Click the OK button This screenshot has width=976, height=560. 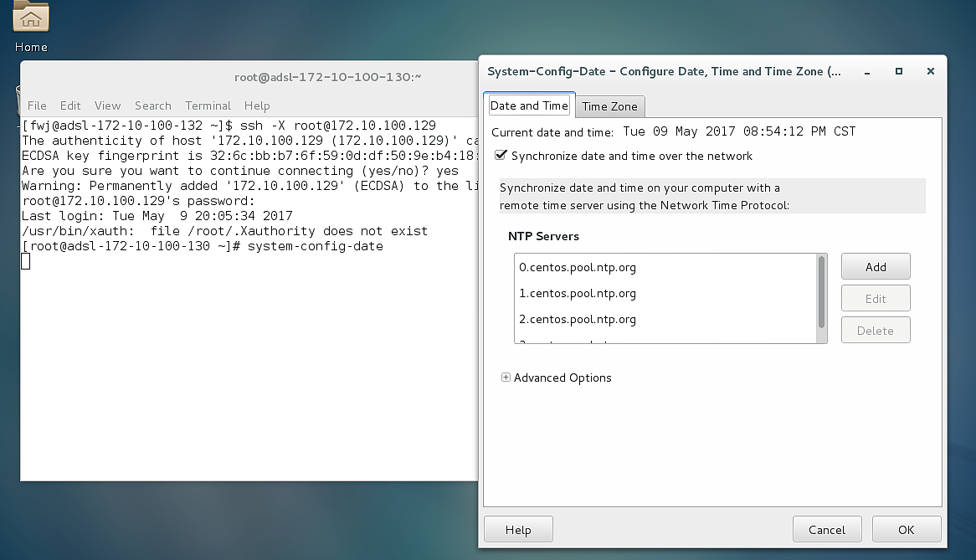pyautogui.click(x=906, y=529)
